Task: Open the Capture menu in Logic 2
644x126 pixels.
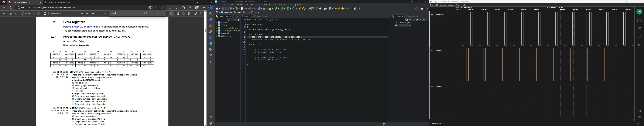Action: [x=442, y=5]
